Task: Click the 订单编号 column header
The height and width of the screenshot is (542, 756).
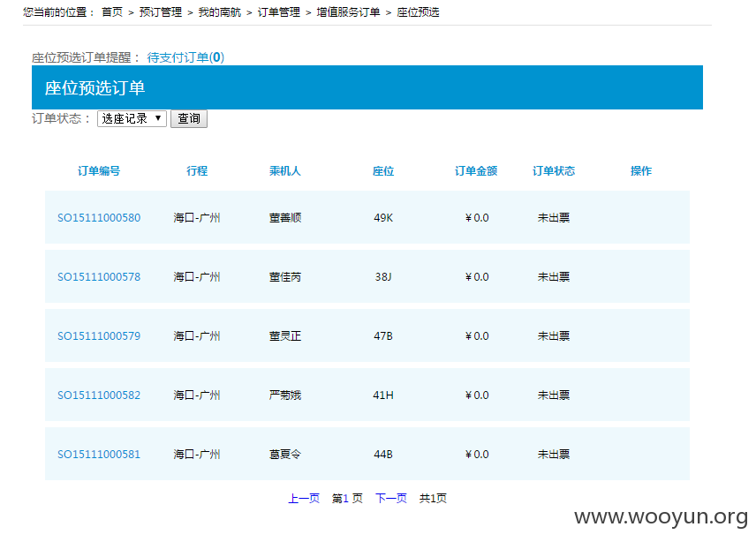Action: coord(99,171)
